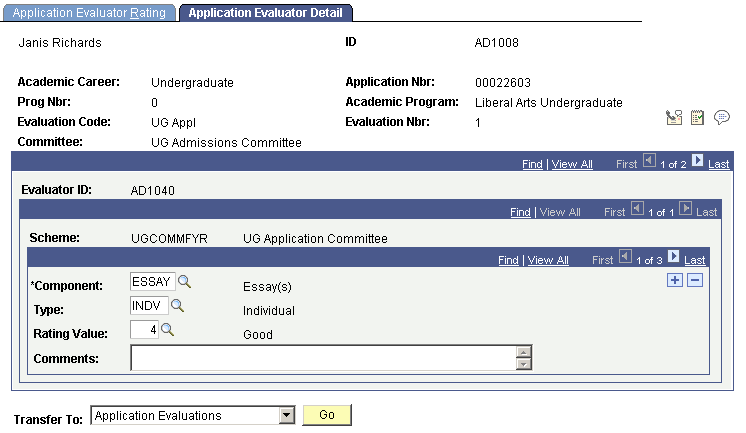Show next evaluator row (1 of 2)

pos(697,161)
